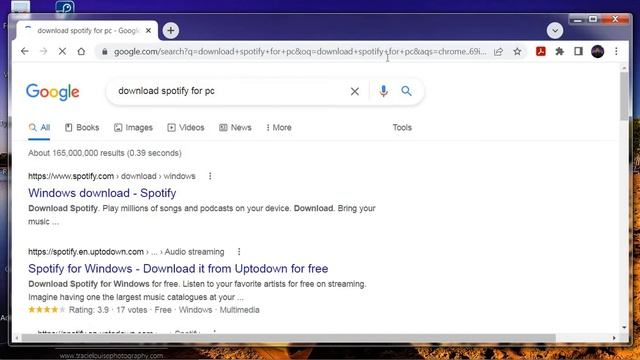Click 'Rating: 3.9 · 17 votes' text
The height and width of the screenshot is (360, 640).
[108, 310]
